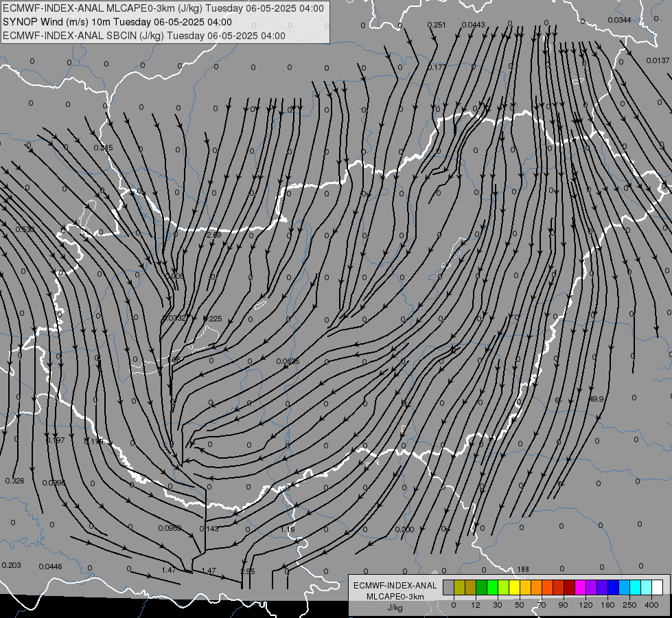Click the legend tick label 70
This screenshot has width=672, height=618.
click(x=542, y=605)
